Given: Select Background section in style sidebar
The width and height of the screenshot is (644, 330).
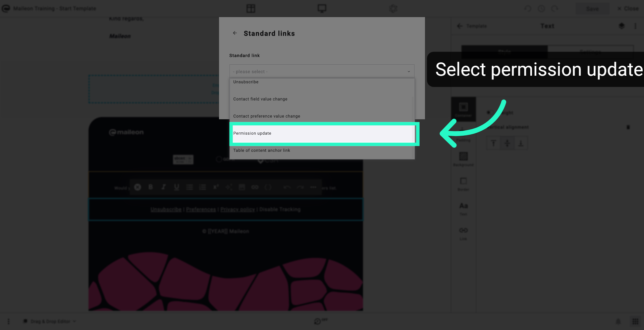Looking at the screenshot, I should coord(464,159).
